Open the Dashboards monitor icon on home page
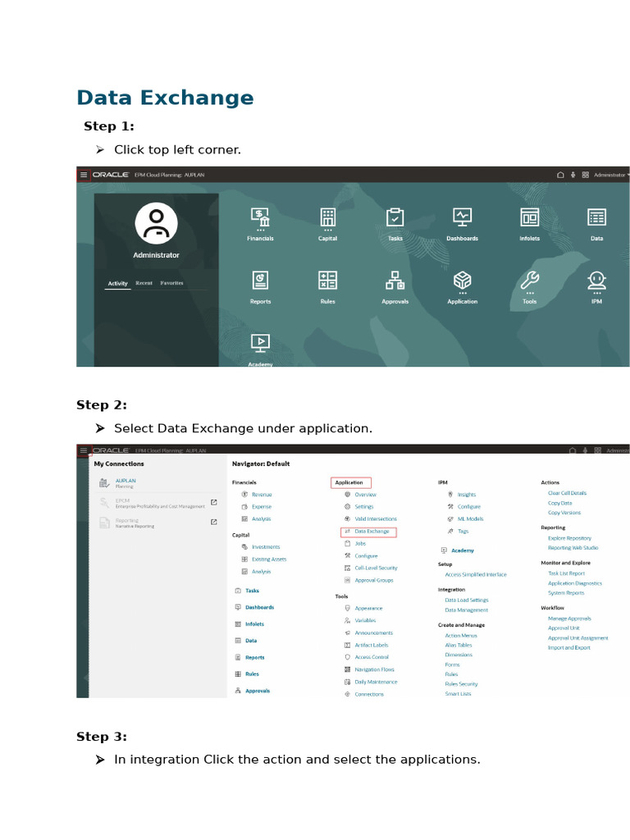Image resolution: width=630 pixels, height=840 pixels. coord(463,217)
